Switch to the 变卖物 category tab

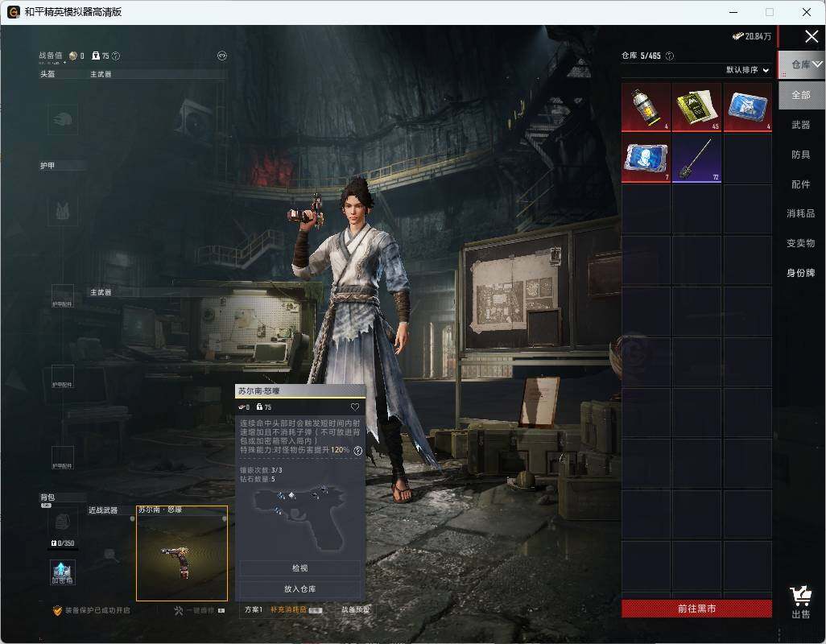click(801, 243)
